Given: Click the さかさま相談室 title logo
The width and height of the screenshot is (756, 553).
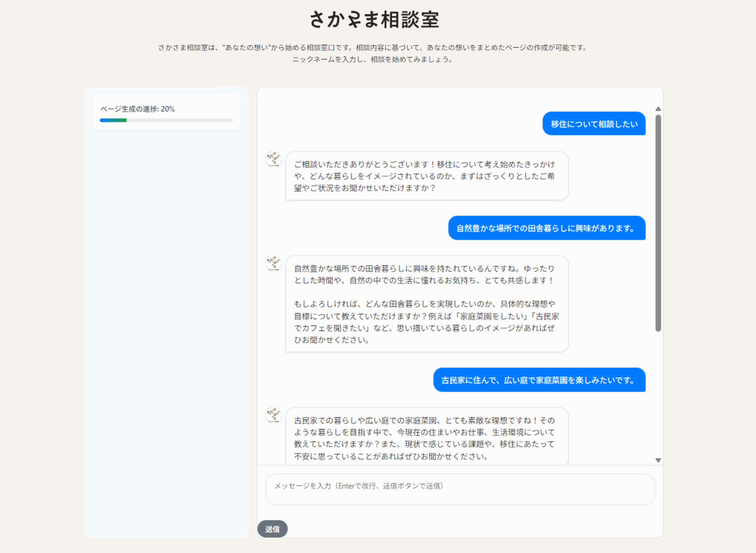Looking at the screenshot, I should [x=374, y=19].
